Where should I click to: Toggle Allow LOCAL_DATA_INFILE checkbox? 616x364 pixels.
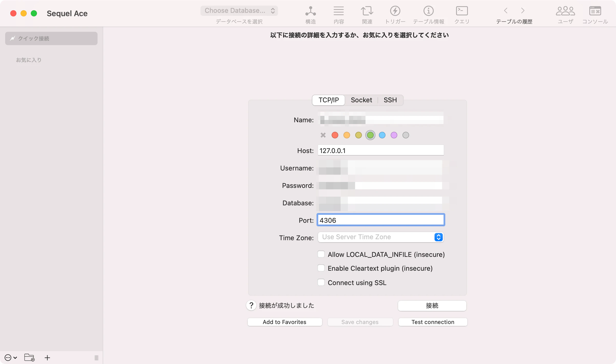[321, 254]
